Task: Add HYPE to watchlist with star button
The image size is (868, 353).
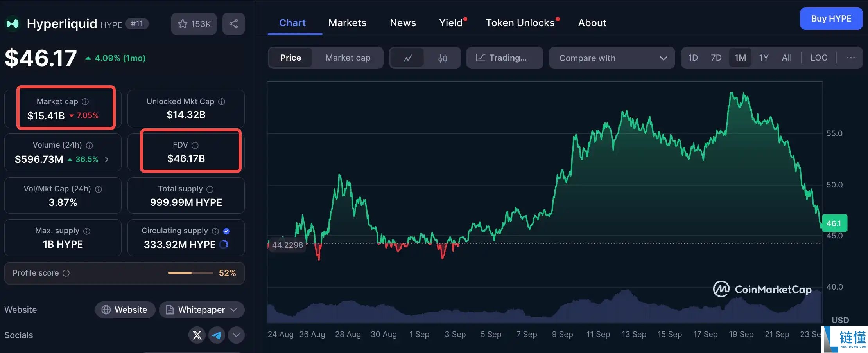Action: pyautogui.click(x=194, y=24)
